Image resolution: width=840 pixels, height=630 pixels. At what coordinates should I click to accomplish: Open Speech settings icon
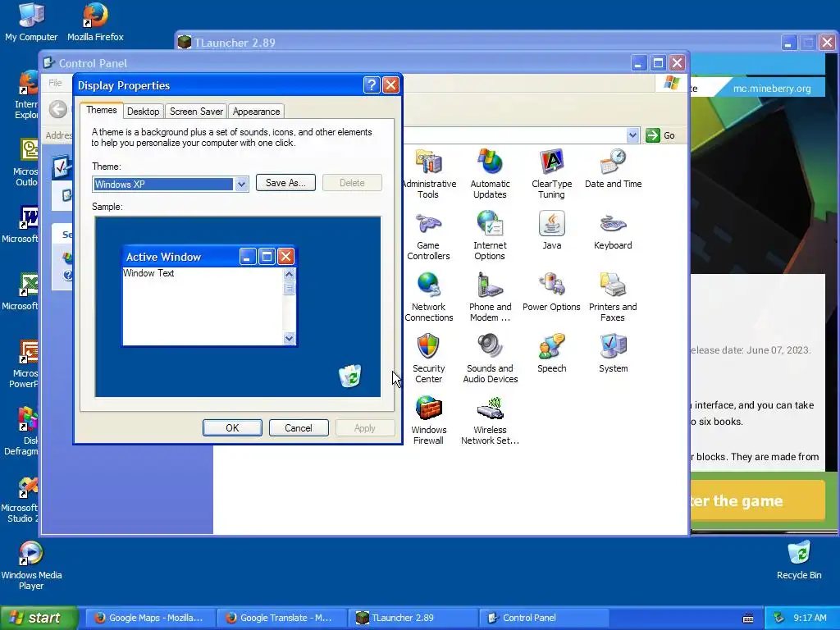click(551, 354)
